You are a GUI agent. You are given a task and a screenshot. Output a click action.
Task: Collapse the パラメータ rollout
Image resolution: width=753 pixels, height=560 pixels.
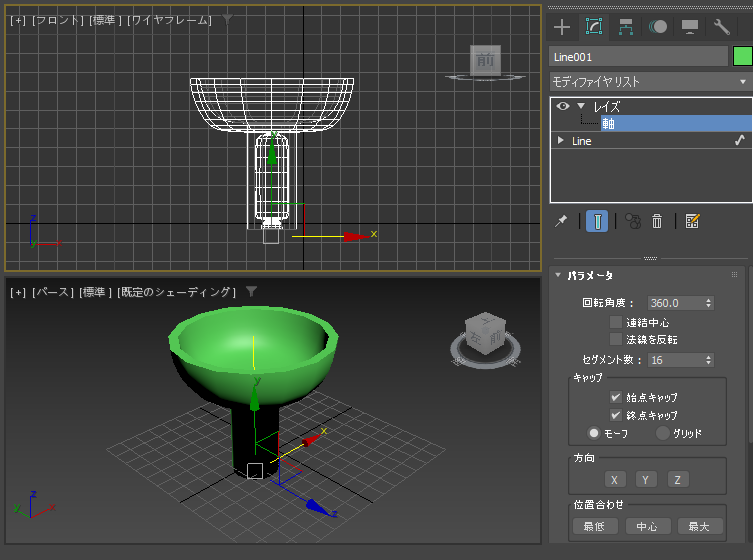(x=558, y=275)
